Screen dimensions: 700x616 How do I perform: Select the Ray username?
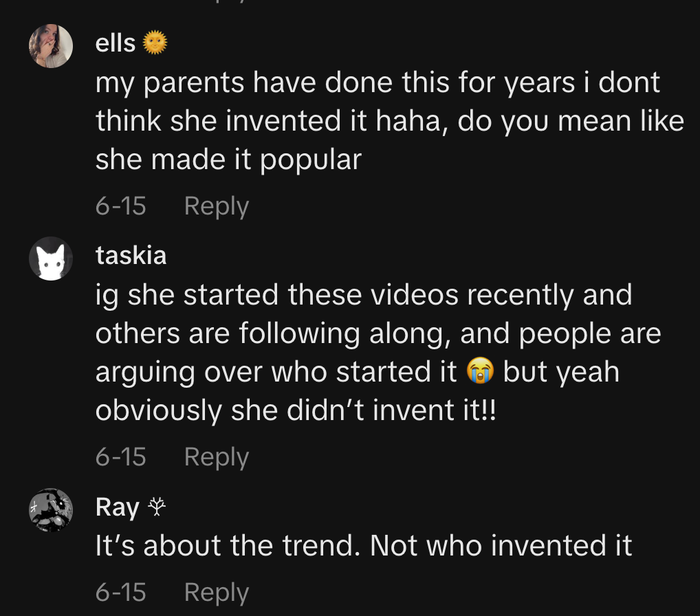pyautogui.click(x=117, y=507)
